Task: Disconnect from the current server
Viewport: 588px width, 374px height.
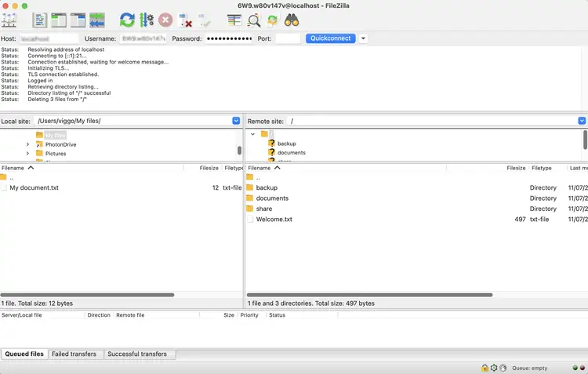Action: coord(185,20)
